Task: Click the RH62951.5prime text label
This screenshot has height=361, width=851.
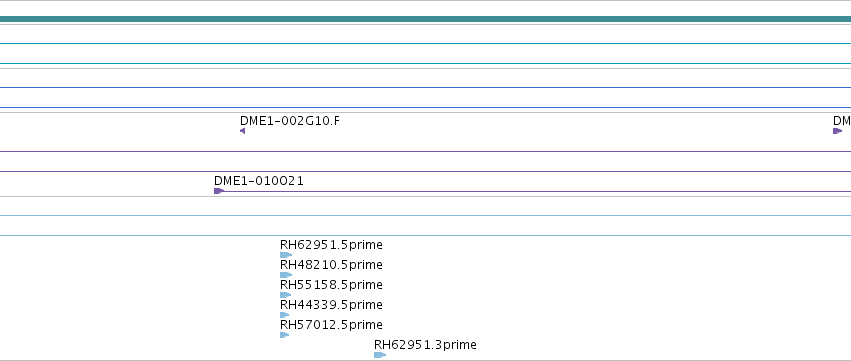Action: coord(331,245)
